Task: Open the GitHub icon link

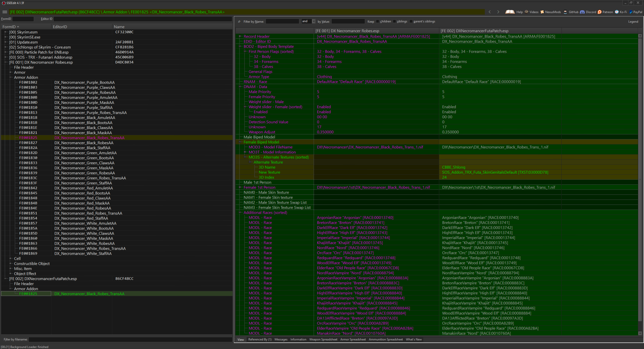Action: click(565, 12)
